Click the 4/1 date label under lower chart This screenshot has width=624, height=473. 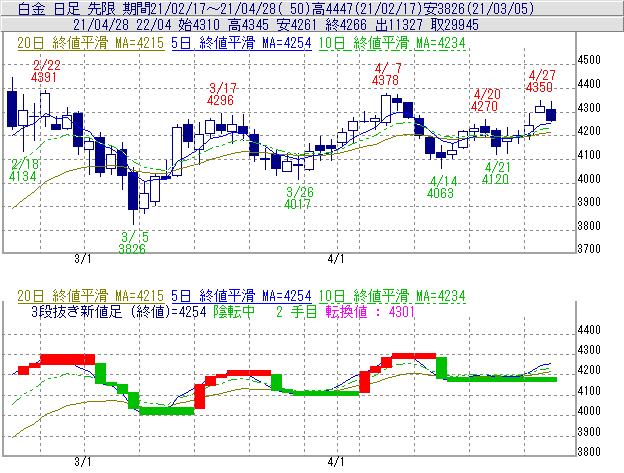336,462
